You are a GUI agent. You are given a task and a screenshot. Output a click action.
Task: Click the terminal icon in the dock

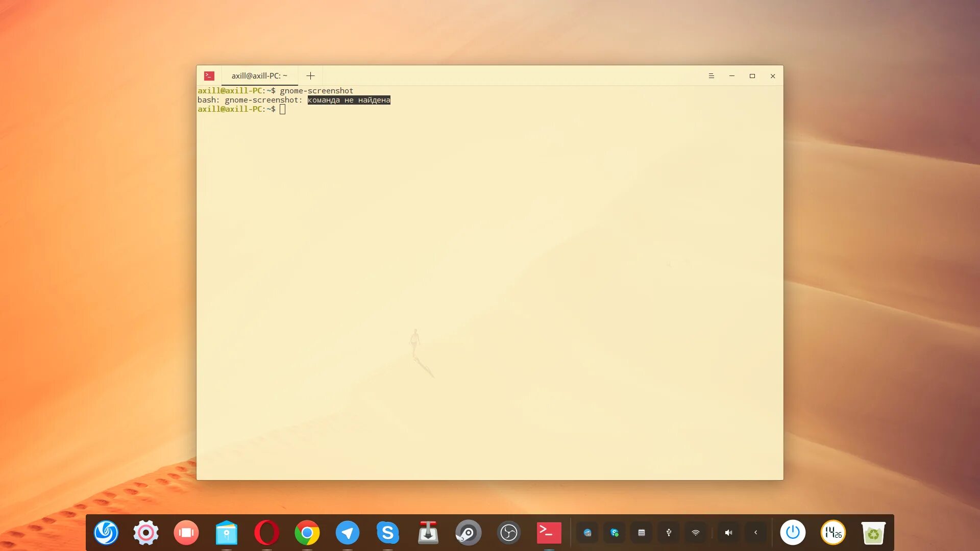[x=549, y=533]
